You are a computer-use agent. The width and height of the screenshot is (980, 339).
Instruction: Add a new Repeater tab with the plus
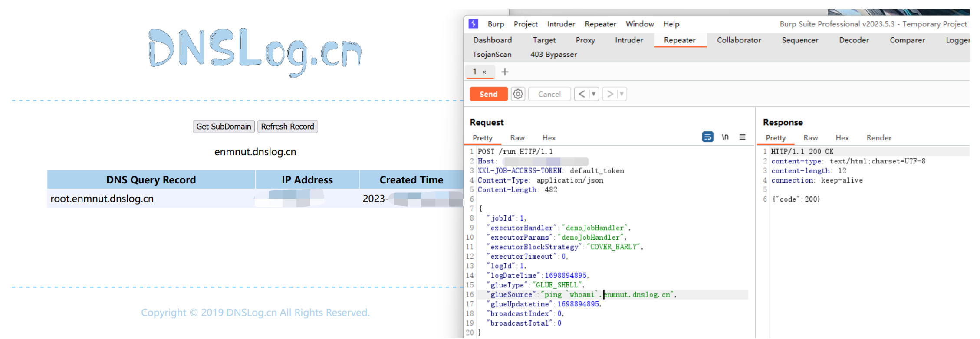(x=505, y=72)
